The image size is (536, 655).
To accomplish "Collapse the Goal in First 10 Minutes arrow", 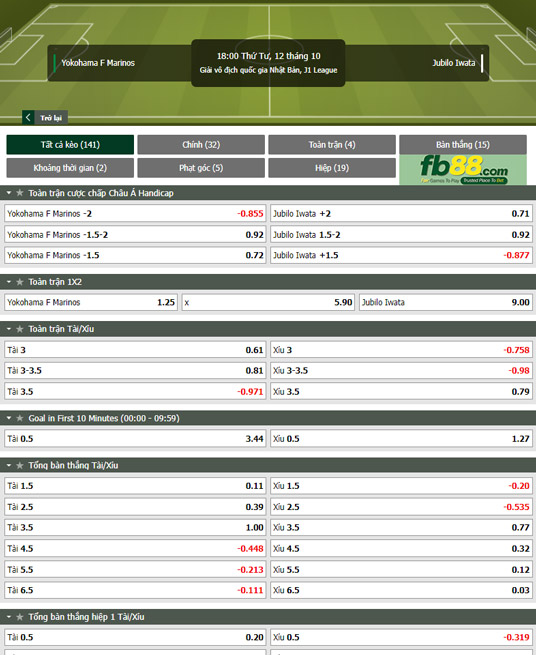I will tap(9, 418).
